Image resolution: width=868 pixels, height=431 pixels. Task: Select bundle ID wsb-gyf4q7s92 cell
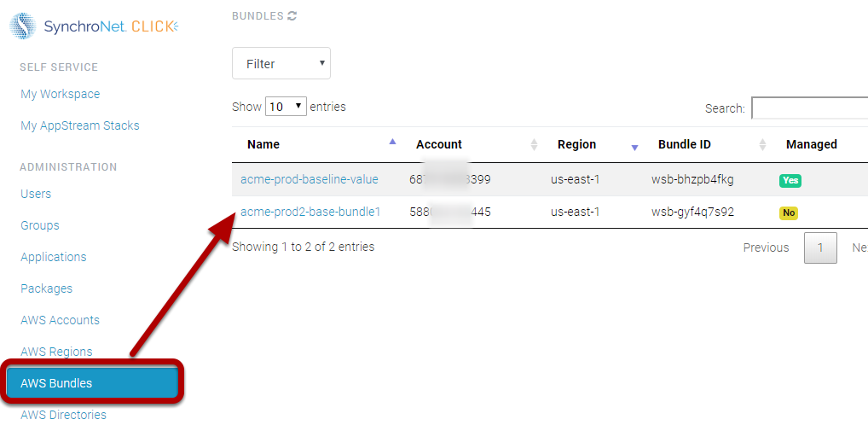(x=693, y=212)
